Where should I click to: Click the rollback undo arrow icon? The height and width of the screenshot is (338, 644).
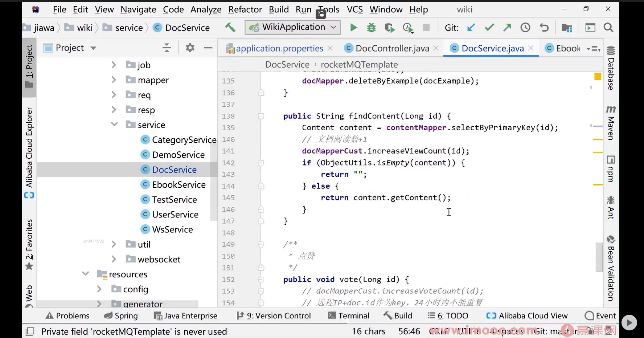click(x=544, y=28)
